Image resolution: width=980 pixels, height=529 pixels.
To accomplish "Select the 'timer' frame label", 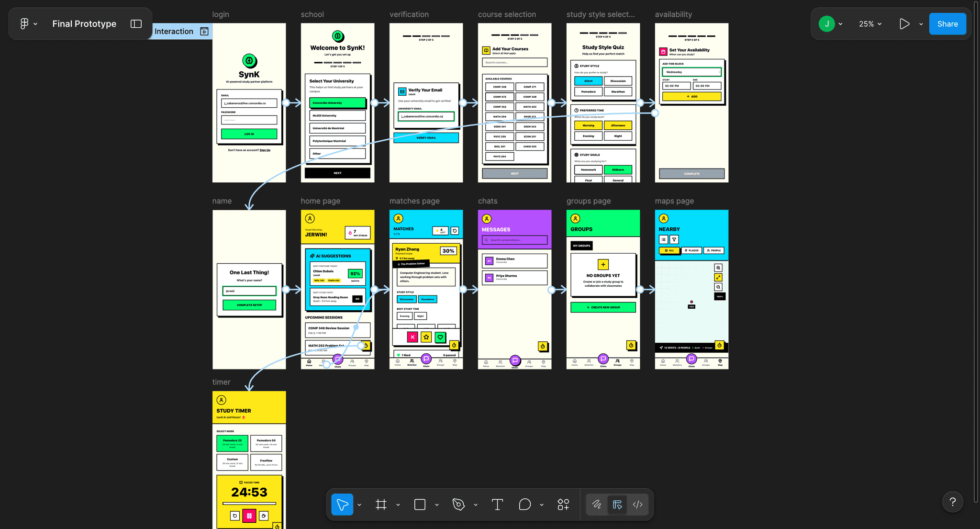I will click(x=221, y=382).
